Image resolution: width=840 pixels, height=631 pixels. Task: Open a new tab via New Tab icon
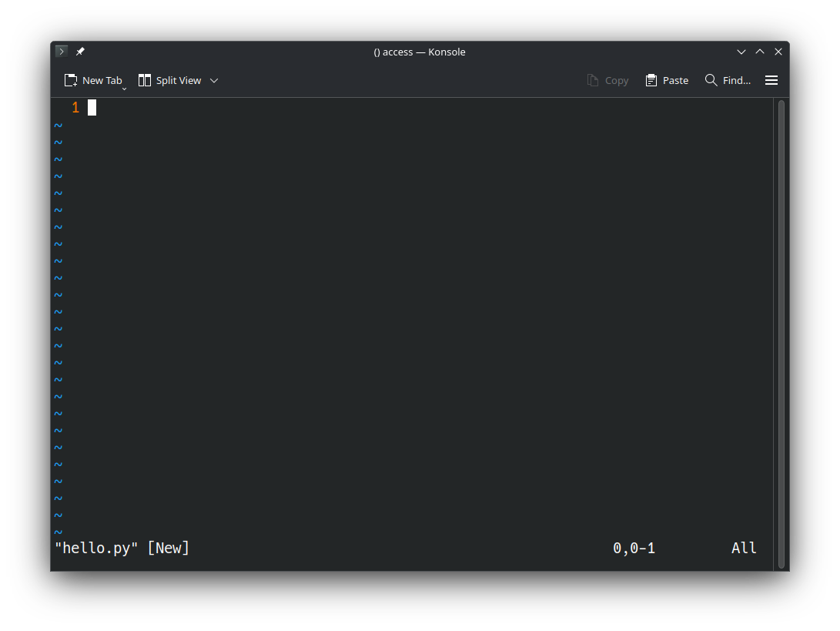pos(69,79)
